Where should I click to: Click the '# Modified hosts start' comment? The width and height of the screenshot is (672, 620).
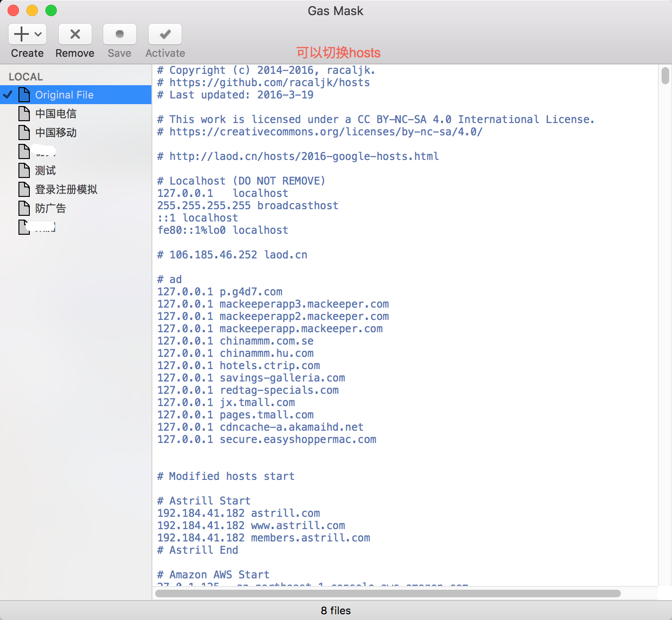226,476
